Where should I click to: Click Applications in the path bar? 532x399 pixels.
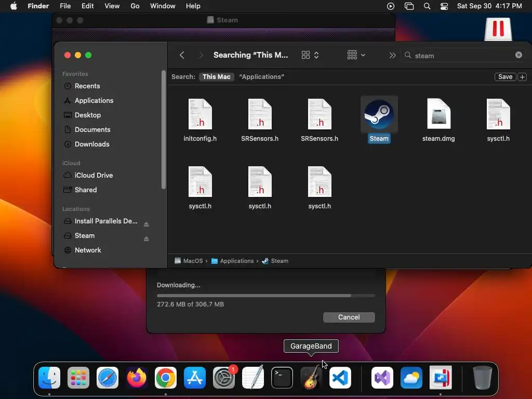232,261
